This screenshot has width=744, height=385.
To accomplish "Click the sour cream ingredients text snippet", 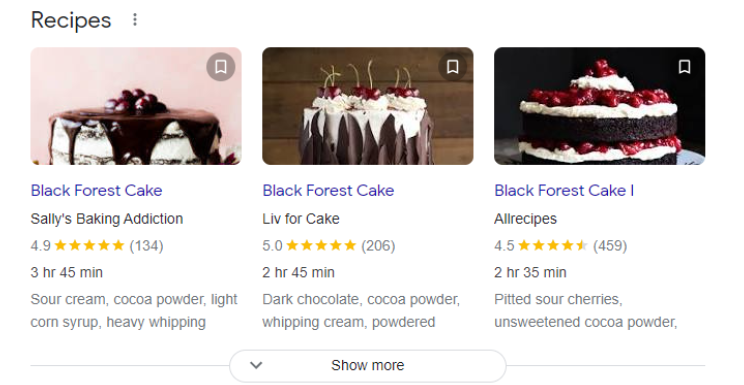I will click(x=134, y=311).
